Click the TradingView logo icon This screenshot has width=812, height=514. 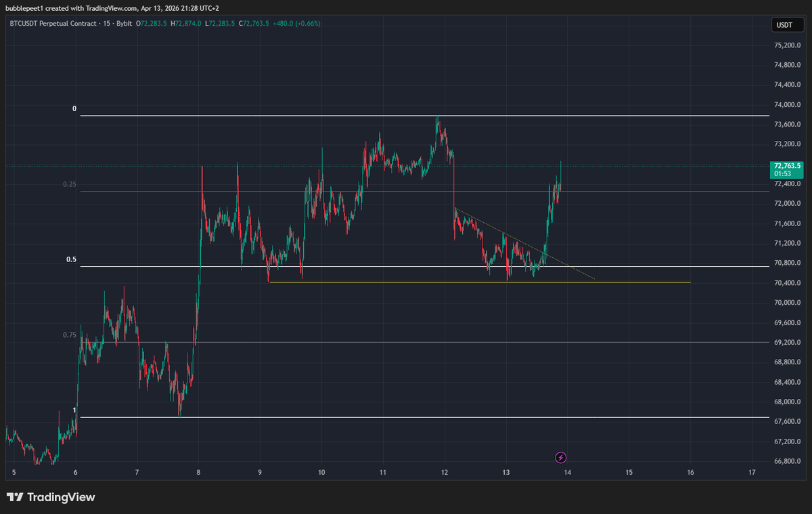point(15,498)
